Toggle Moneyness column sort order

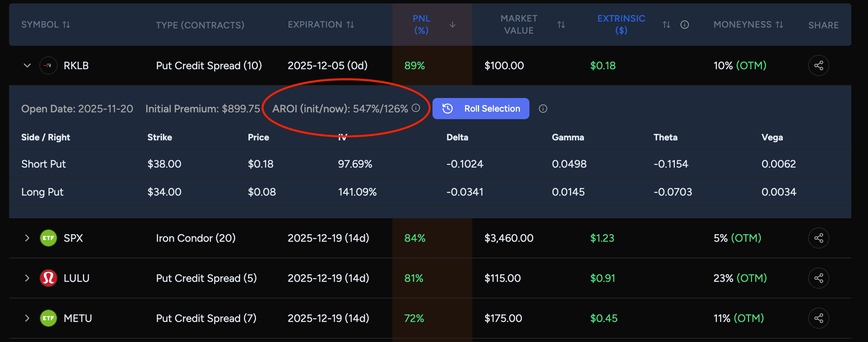click(779, 24)
